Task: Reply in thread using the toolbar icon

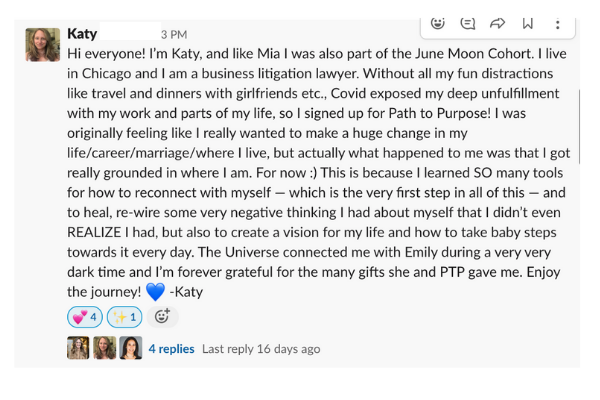Action: click(x=467, y=23)
